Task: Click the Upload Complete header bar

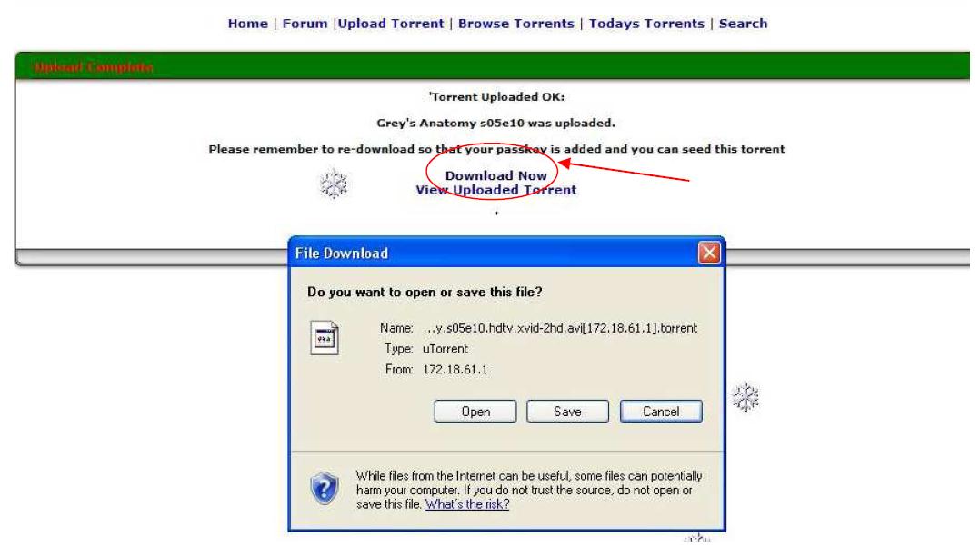Action: pos(493,66)
